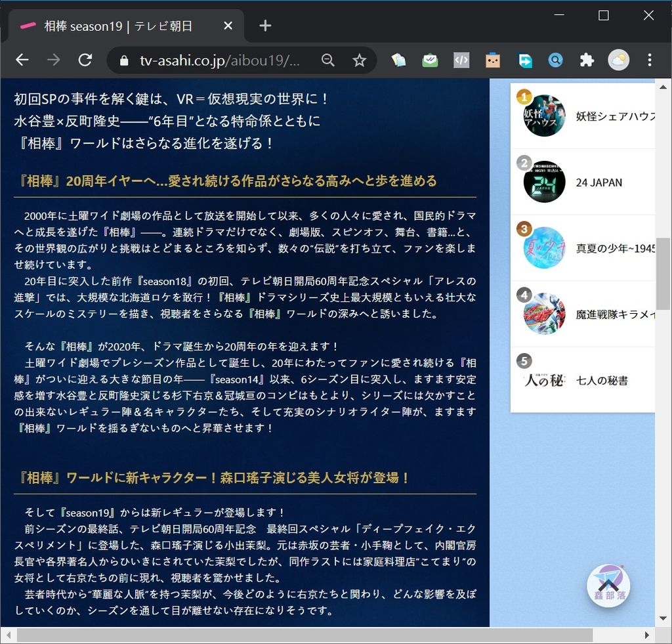672x644 pixels.
Task: Click the 真夏の少年 round thumbnail
Action: point(544,248)
